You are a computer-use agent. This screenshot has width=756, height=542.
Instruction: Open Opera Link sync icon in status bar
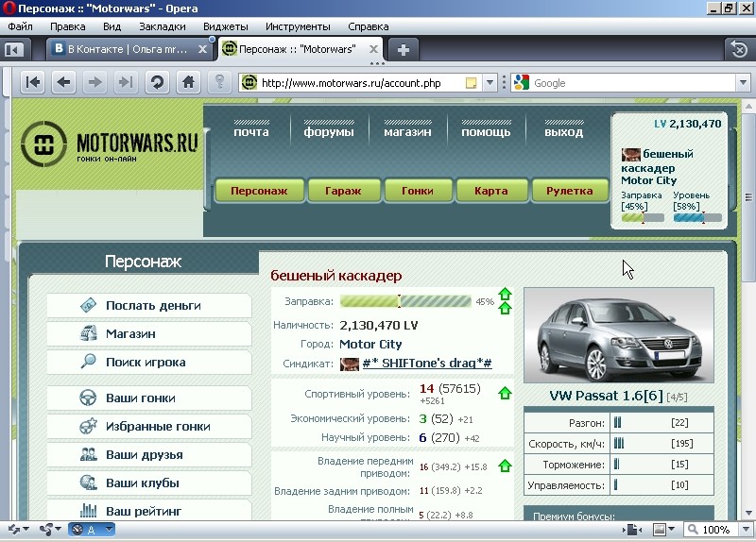pos(14,530)
